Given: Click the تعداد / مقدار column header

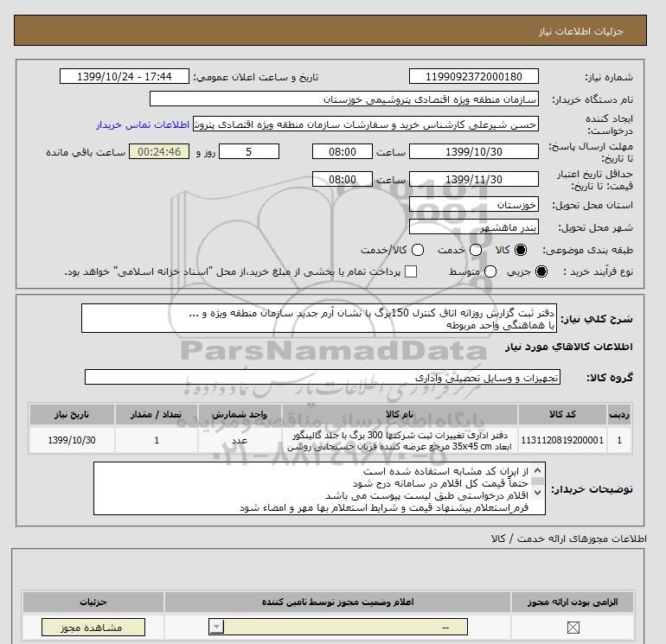Looking at the screenshot, I should tap(157, 414).
